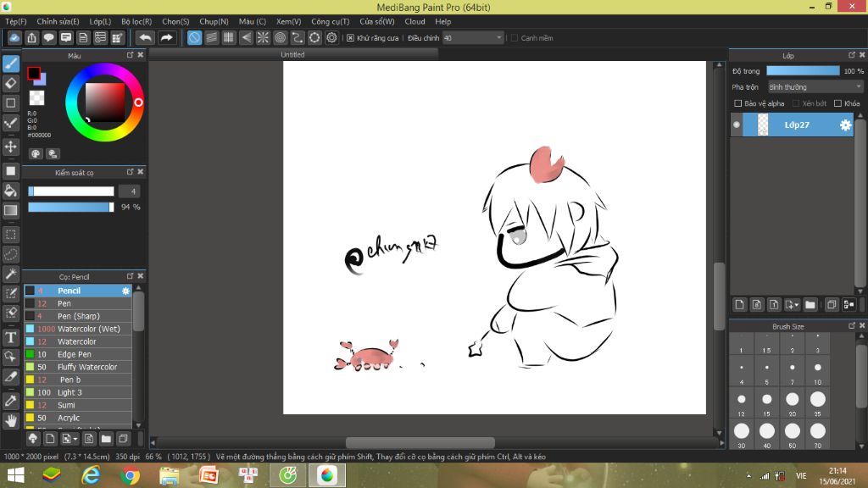The width and height of the screenshot is (868, 488).
Task: Select Pen (Sharp) brush
Action: (x=77, y=316)
